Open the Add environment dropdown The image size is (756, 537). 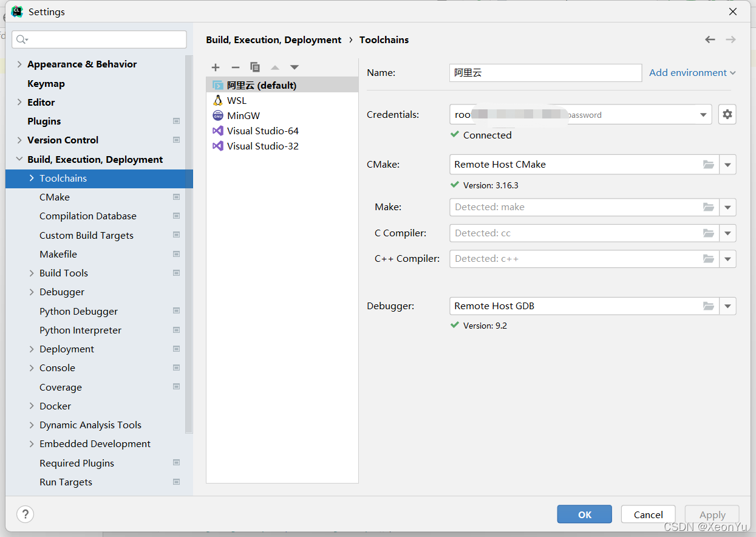pyautogui.click(x=692, y=73)
